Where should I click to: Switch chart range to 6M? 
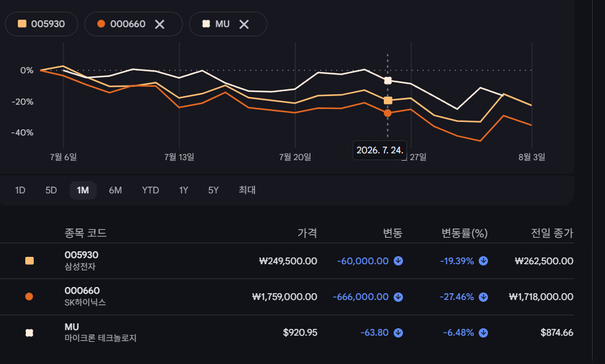[115, 190]
